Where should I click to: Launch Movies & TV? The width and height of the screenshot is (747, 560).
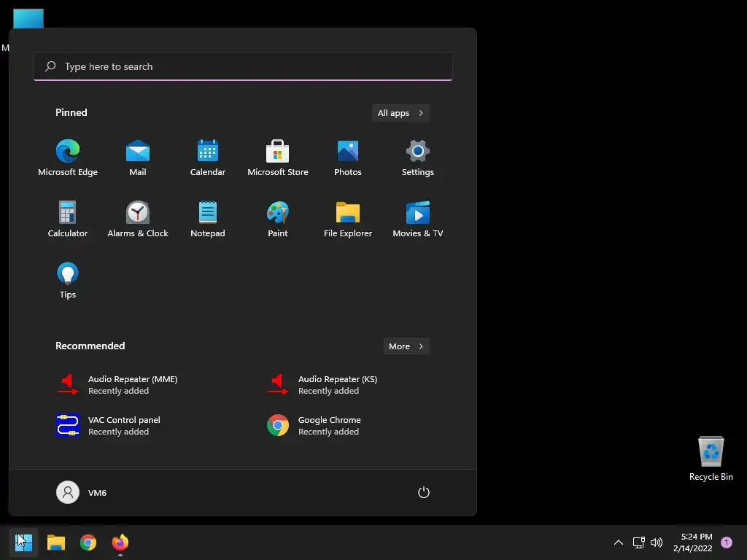tap(418, 219)
